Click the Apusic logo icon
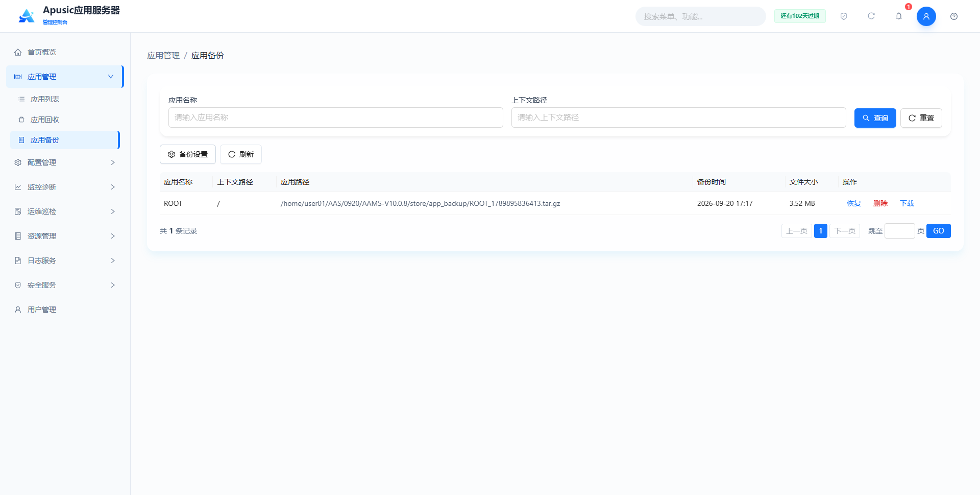Viewport: 980px width, 495px height. pyautogui.click(x=27, y=16)
